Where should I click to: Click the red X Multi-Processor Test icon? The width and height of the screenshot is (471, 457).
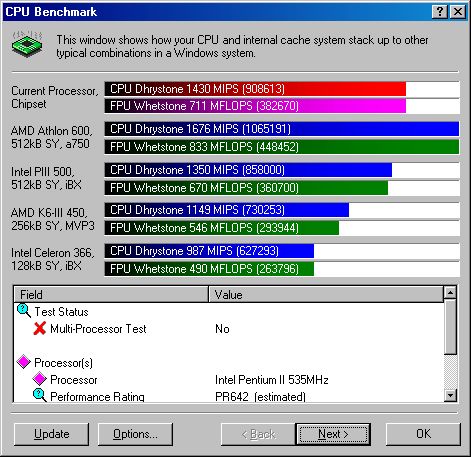coord(40,328)
